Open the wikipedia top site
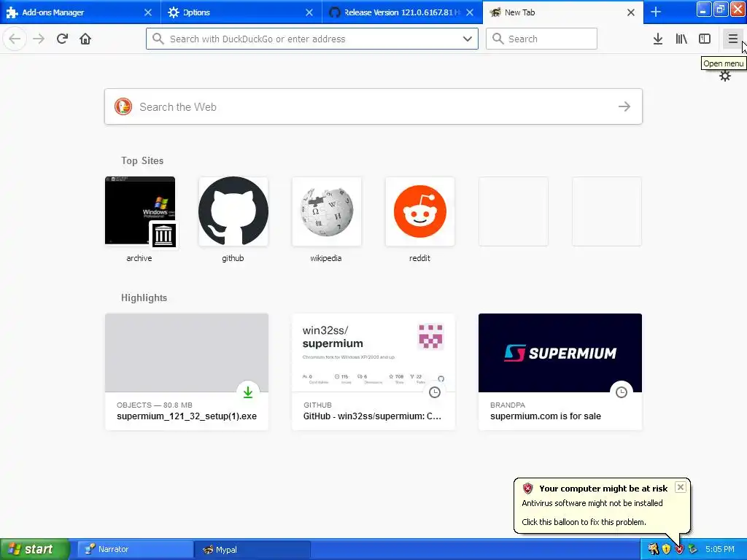This screenshot has height=560, width=747. pyautogui.click(x=326, y=219)
